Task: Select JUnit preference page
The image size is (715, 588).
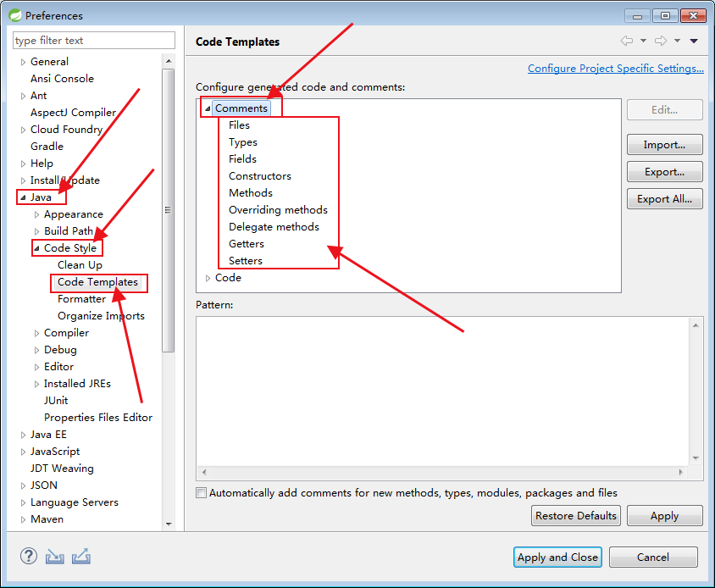Action: 56,401
